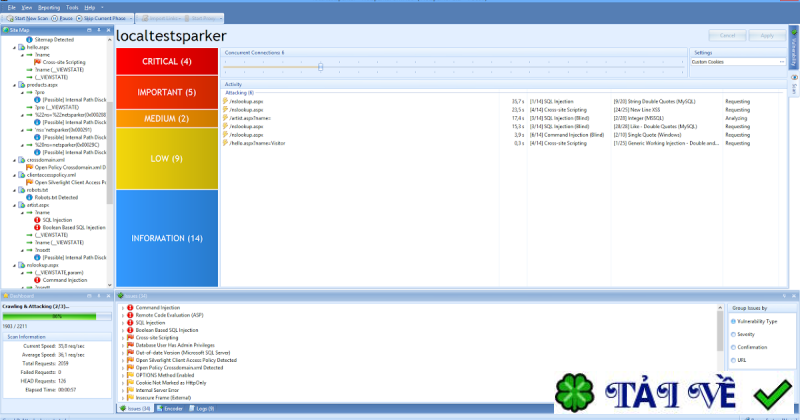Click the Skip Current Phase icon
The height and width of the screenshot is (420, 800).
pos(79,18)
